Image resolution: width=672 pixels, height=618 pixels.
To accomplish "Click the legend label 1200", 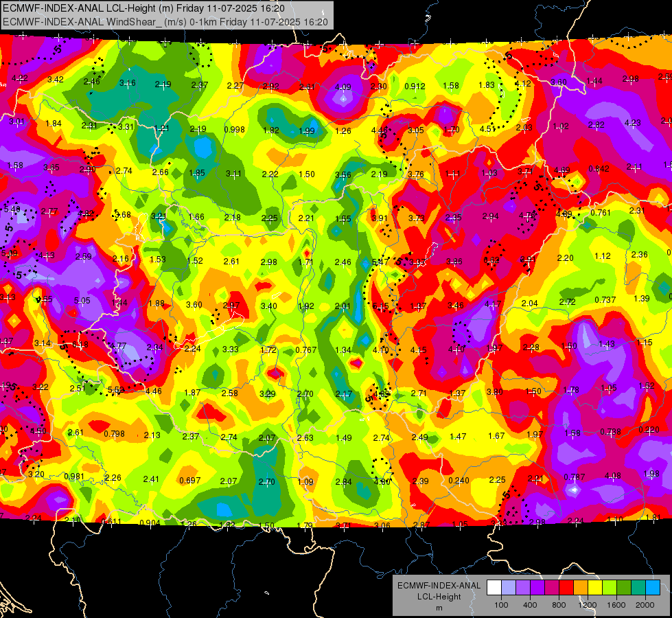I will pyautogui.click(x=587, y=605).
